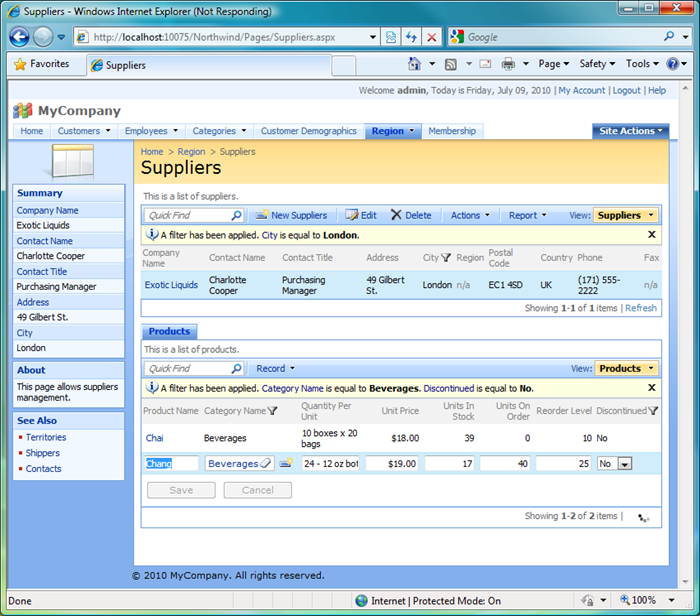Click the Refresh page icon in address bar
Image resolution: width=700 pixels, height=616 pixels.
[411, 37]
